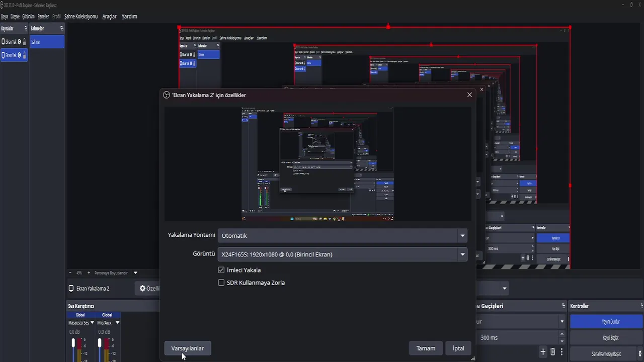Screen dimensions: 644x362
Task: Click the OBS logo in the properties dialog title
Action: pyautogui.click(x=167, y=95)
